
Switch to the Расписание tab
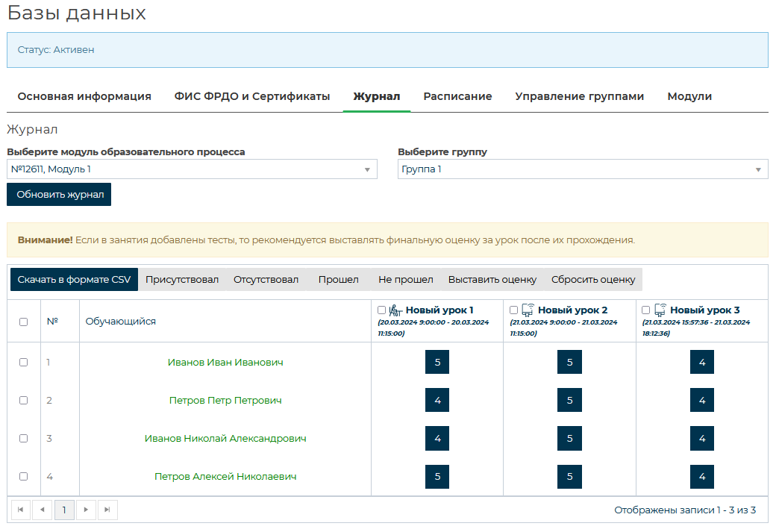pos(457,96)
